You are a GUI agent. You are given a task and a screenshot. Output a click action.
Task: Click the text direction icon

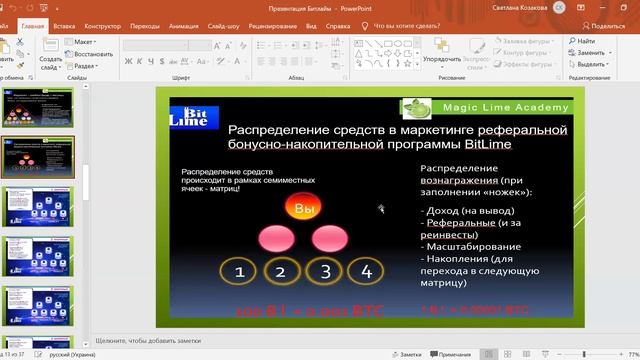[336, 42]
